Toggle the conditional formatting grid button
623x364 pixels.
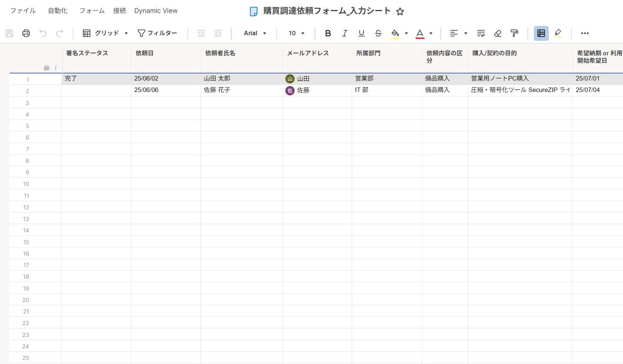pos(541,33)
